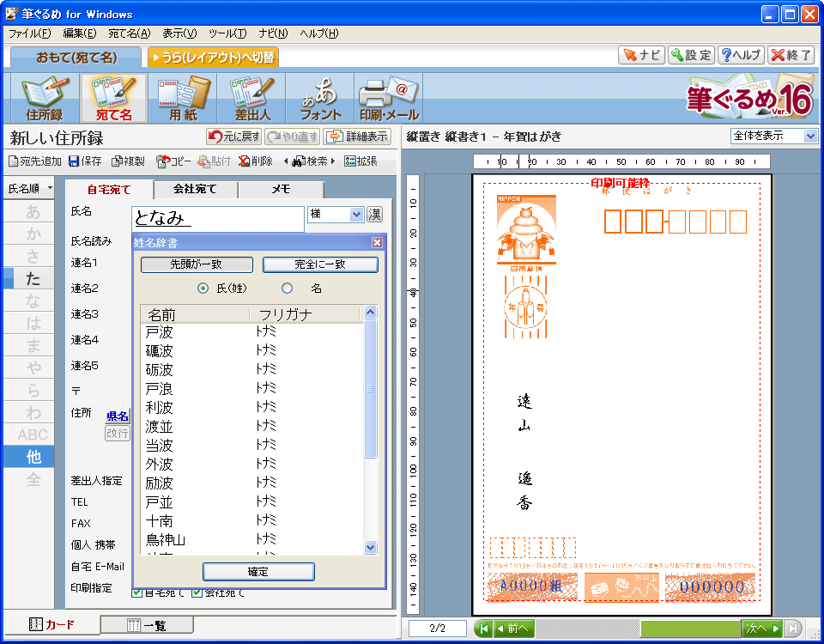Click the 漢 kanji conversion button
The width and height of the screenshot is (824, 644).
click(x=375, y=215)
